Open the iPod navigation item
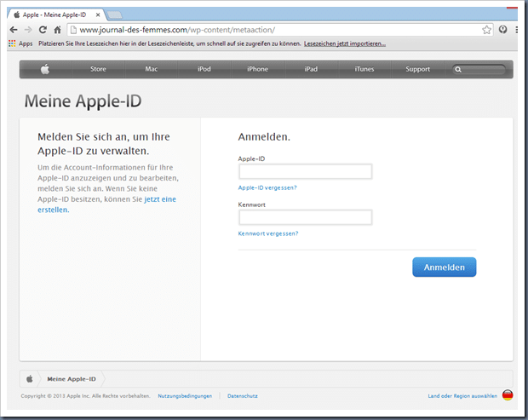 [x=204, y=69]
